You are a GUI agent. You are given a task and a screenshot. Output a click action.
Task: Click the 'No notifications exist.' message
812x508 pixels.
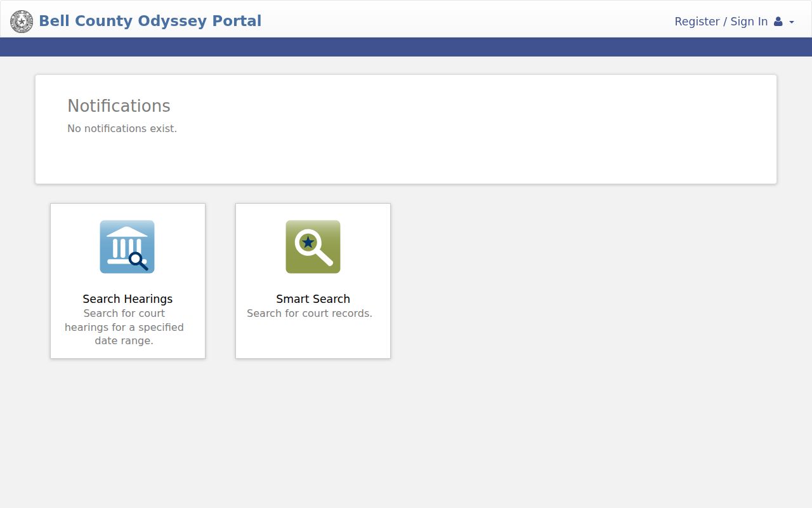point(122,128)
